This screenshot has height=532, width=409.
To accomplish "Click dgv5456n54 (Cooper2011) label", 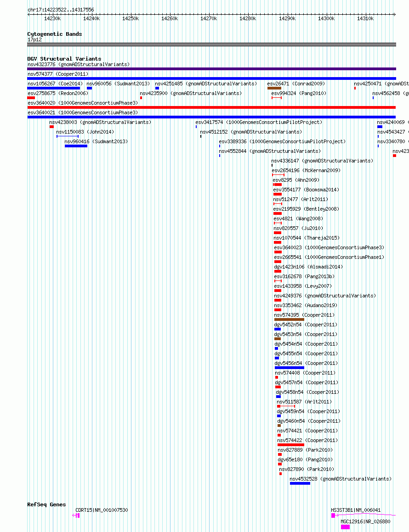I will [x=306, y=364].
